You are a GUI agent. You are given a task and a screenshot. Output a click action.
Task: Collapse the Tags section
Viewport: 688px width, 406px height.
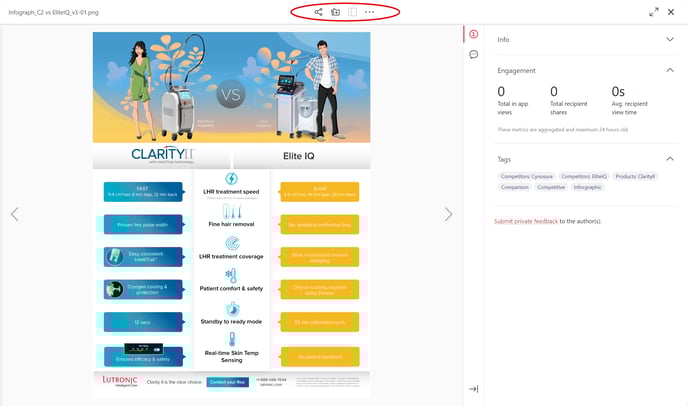click(669, 159)
